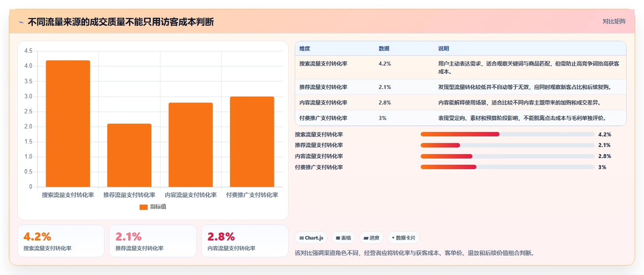Image resolution: width=644 pixels, height=275 pixels.
Task: Click the 3% label beside the progress bar
Action: pyautogui.click(x=602, y=167)
